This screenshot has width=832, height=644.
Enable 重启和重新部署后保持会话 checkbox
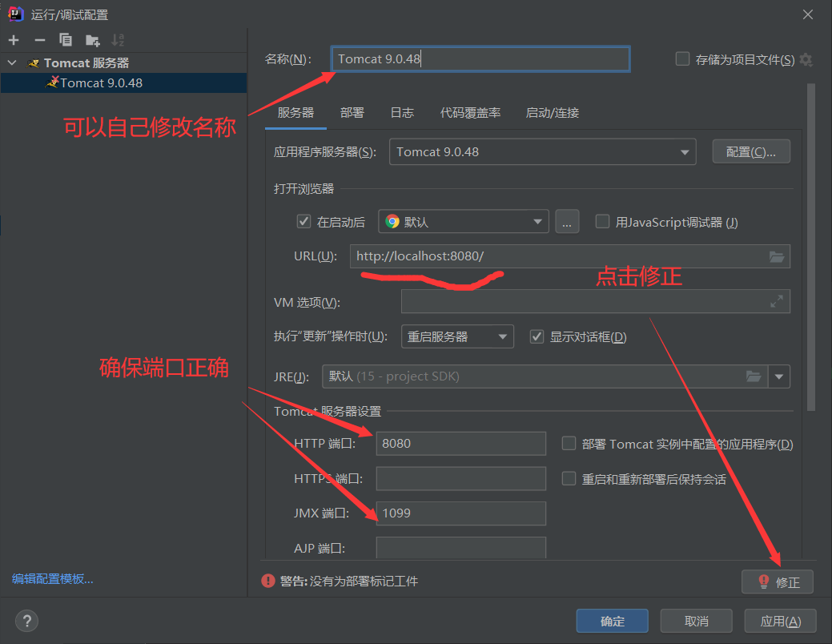coord(569,479)
